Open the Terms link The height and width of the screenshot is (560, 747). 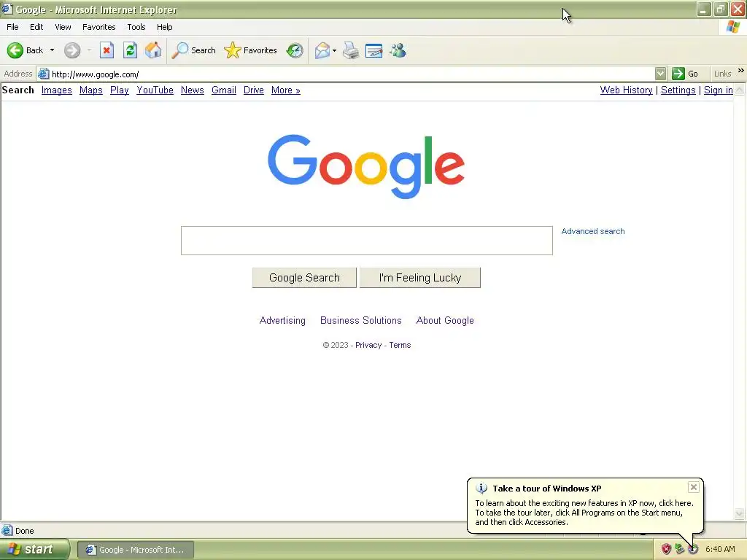tap(400, 345)
